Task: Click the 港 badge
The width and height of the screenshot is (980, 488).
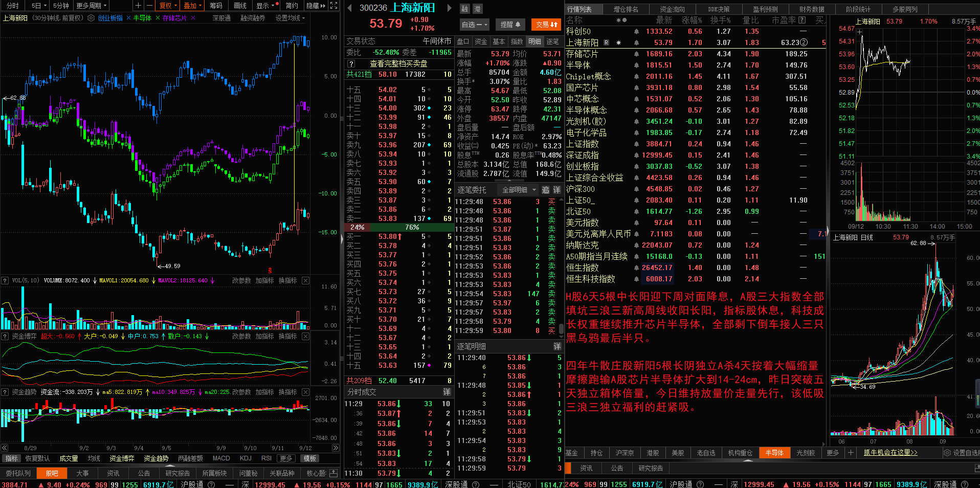Action: tap(477, 9)
